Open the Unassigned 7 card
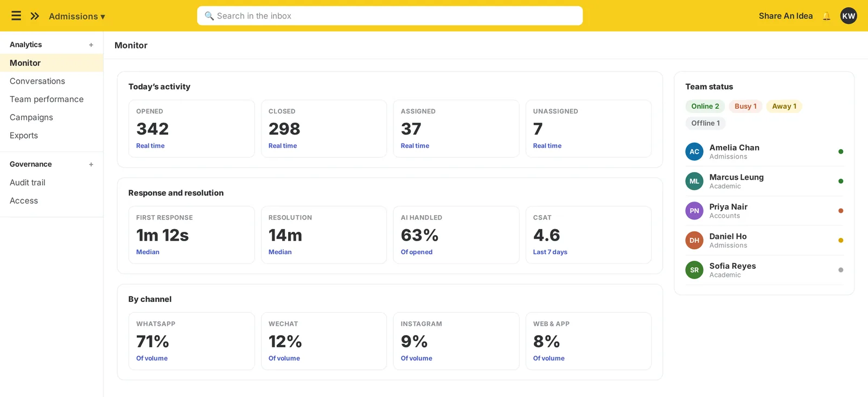868x397 pixels. [589, 129]
